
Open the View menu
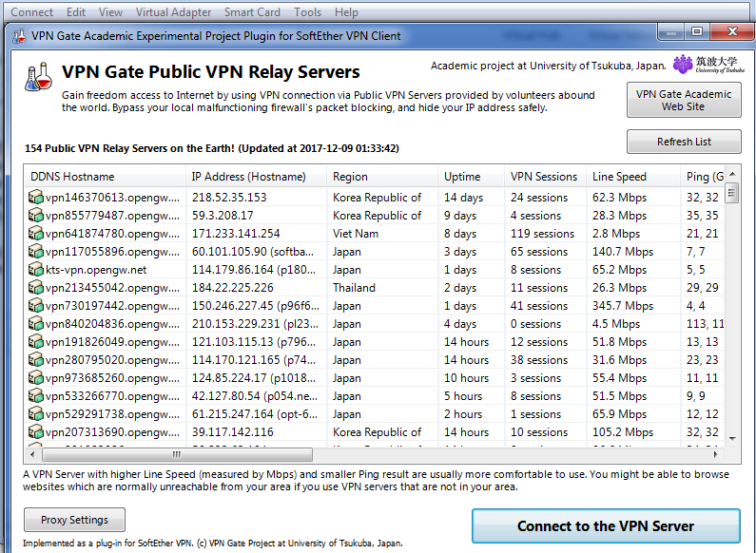click(x=110, y=12)
